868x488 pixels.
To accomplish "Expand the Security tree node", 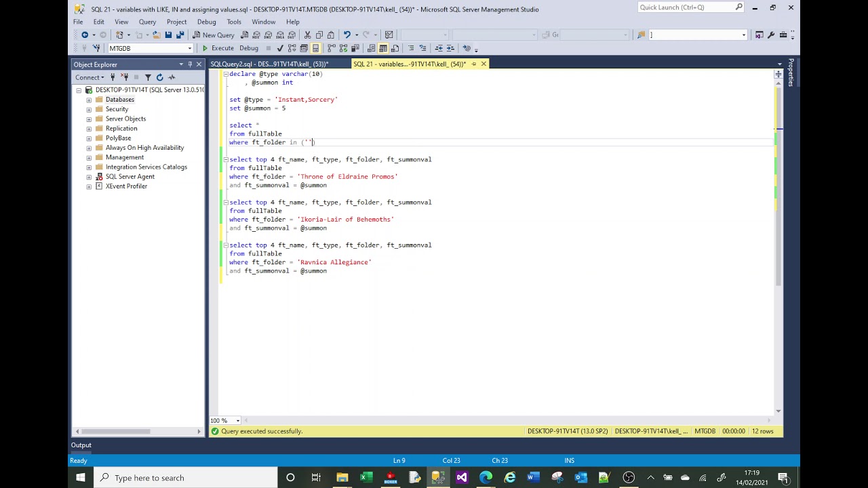I will [89, 109].
